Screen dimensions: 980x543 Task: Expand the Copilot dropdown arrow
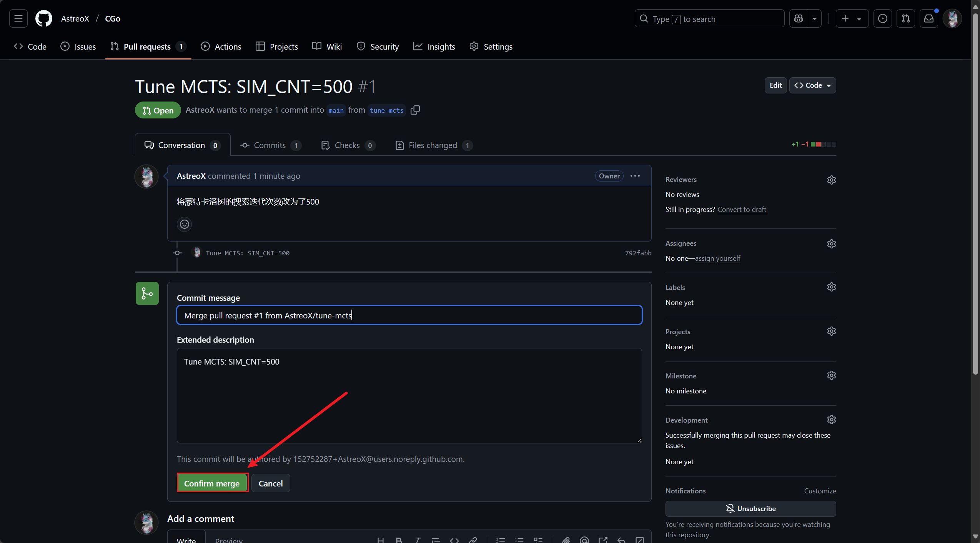(814, 18)
